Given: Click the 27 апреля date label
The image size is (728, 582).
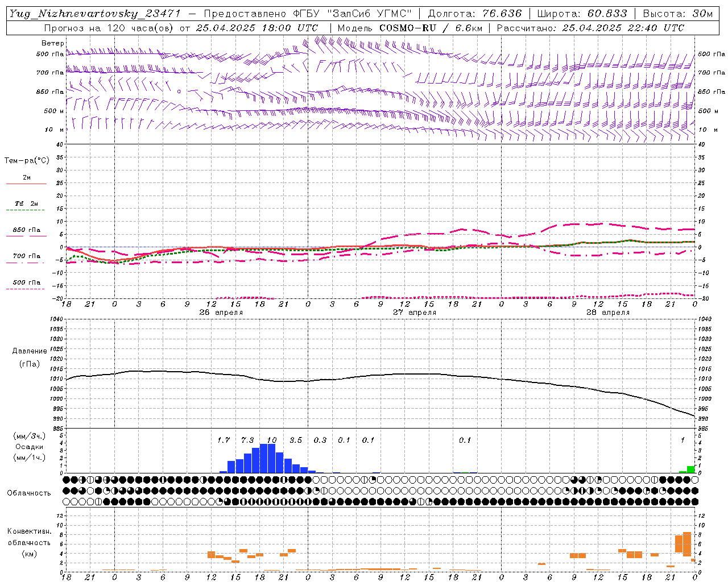Looking at the screenshot, I should click(414, 313).
